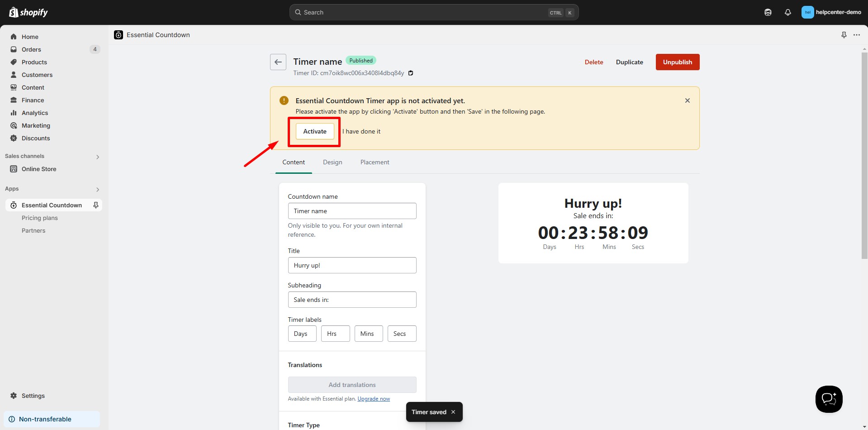Click the Marketing target icon
868x430 pixels.
tap(14, 125)
